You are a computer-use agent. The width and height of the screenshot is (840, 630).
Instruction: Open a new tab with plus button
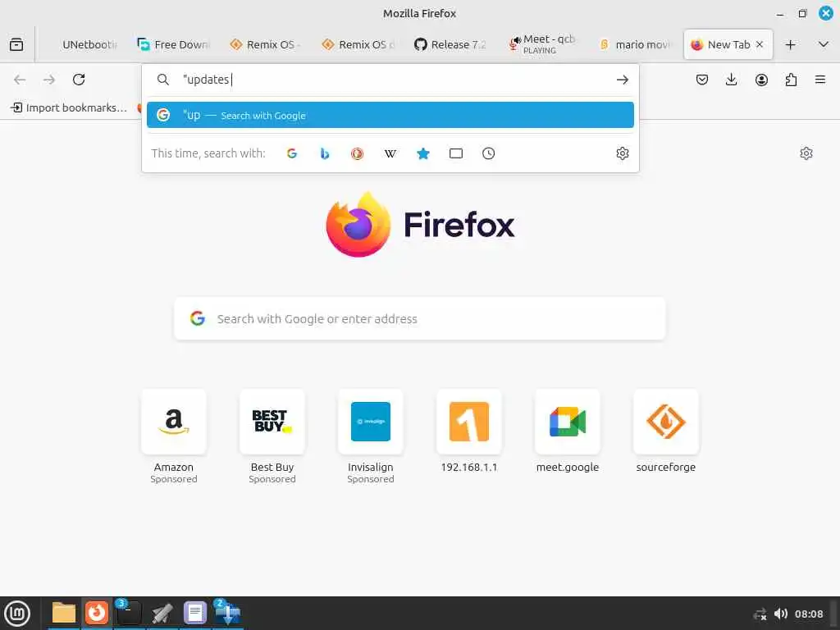(x=790, y=45)
